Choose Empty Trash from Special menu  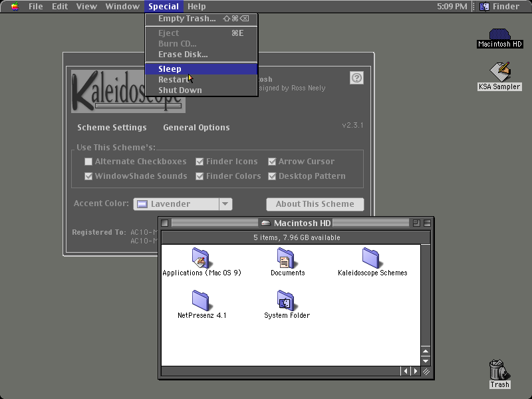tap(201, 19)
